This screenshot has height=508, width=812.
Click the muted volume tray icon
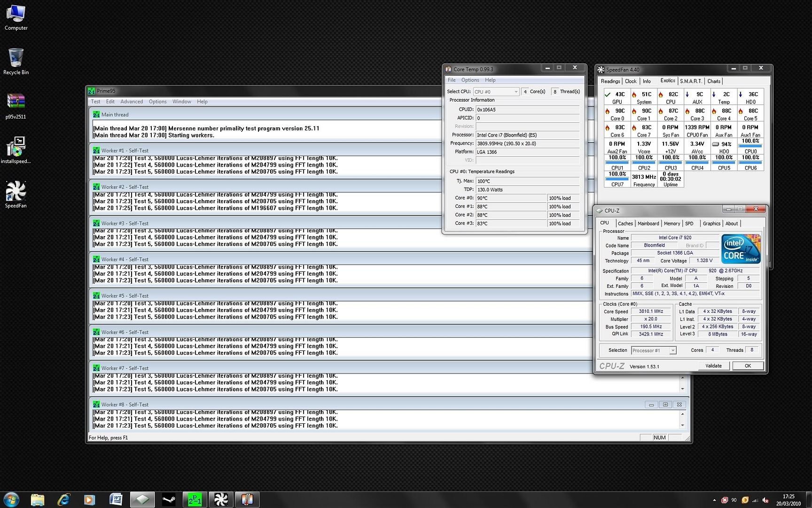coord(765,500)
